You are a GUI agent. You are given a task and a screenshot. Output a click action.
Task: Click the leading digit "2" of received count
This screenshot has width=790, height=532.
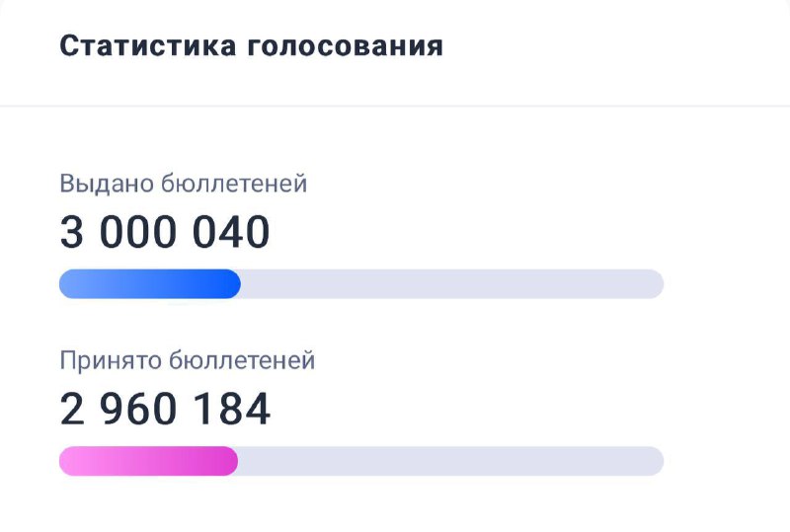click(71, 409)
